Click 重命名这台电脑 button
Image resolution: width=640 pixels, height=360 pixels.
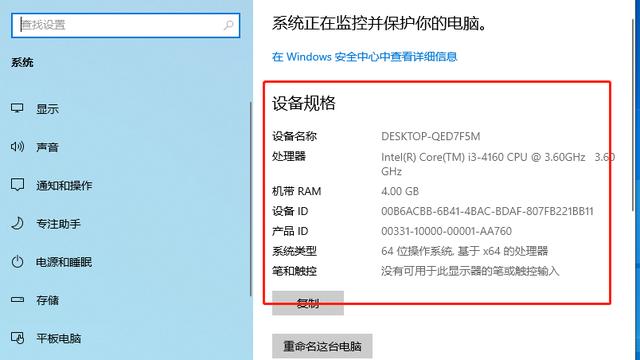pos(322,346)
